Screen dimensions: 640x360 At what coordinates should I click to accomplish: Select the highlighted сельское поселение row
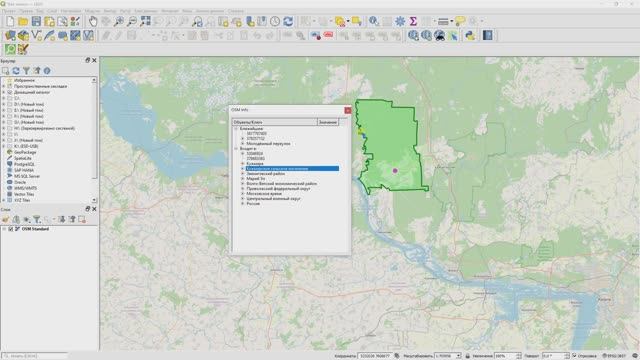pos(292,169)
